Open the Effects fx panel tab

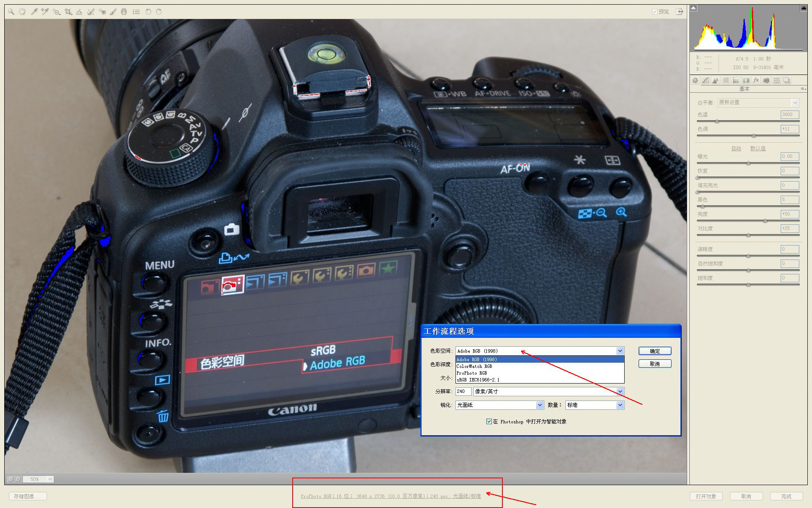(x=756, y=80)
